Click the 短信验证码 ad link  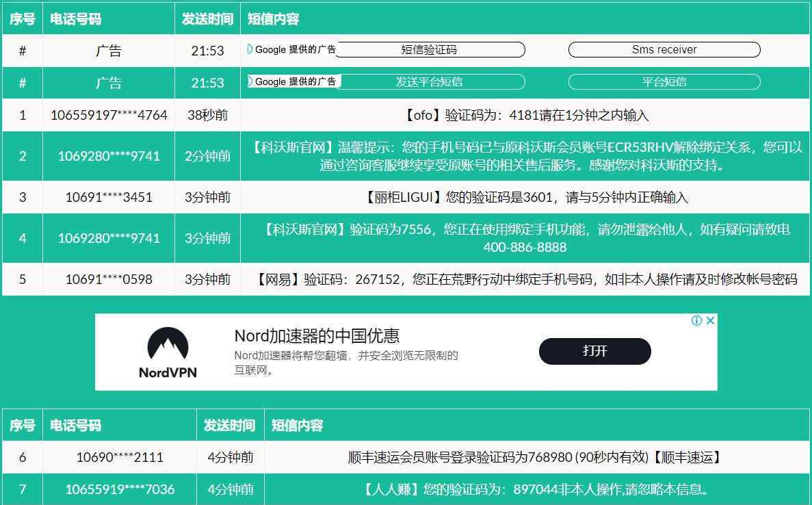(430, 50)
